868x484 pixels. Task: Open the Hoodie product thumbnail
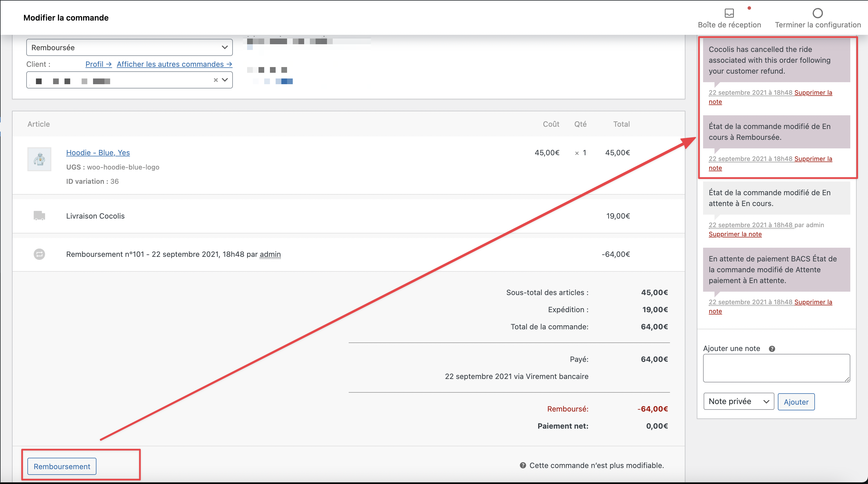(39, 159)
